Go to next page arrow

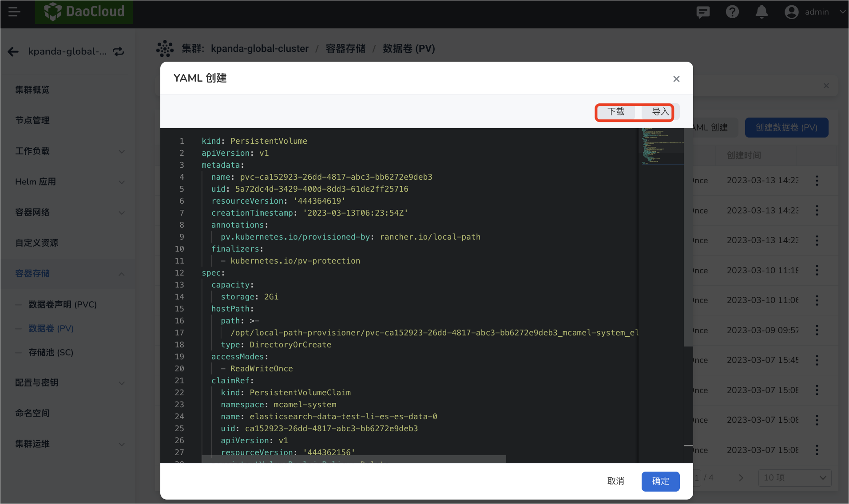coord(741,478)
